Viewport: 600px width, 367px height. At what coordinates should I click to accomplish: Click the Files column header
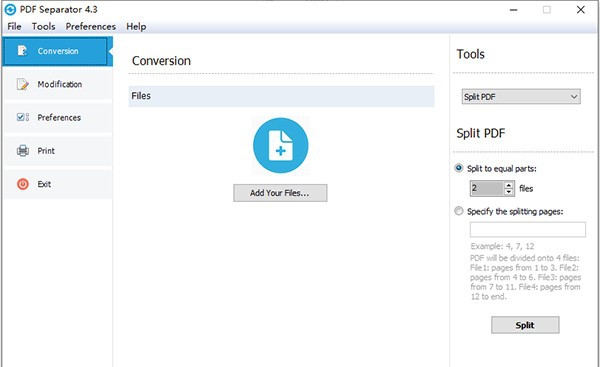tap(281, 96)
